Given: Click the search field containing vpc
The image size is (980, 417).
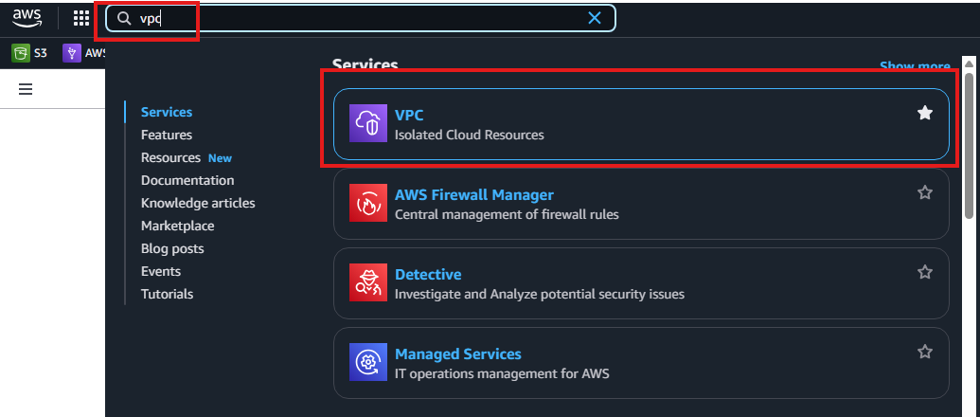Looking at the screenshot, I should coord(361,18).
